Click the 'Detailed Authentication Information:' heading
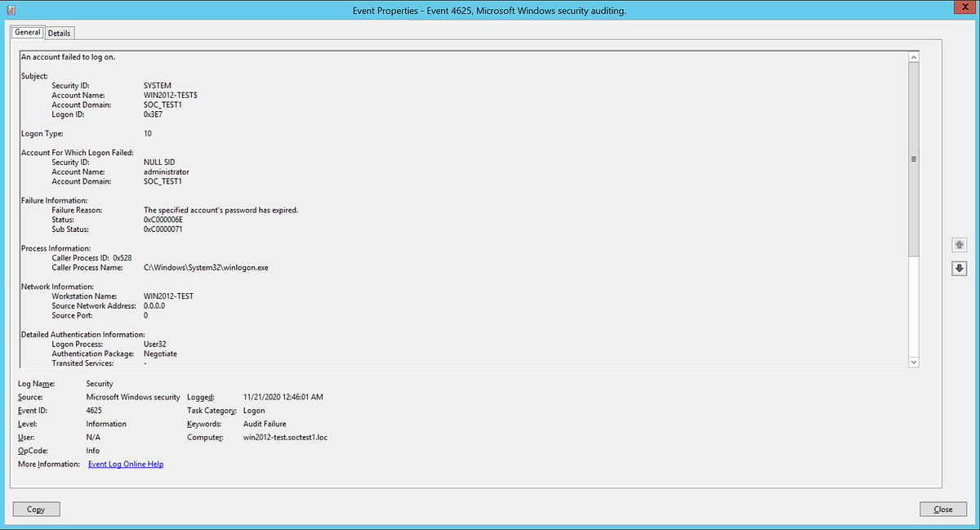The width and height of the screenshot is (980, 530). click(82, 335)
